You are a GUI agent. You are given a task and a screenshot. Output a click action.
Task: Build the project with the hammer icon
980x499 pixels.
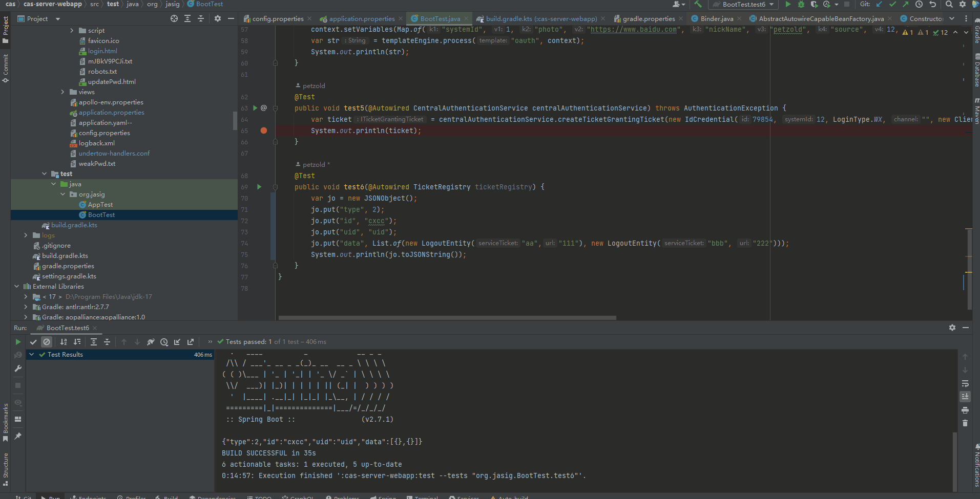[x=698, y=4]
